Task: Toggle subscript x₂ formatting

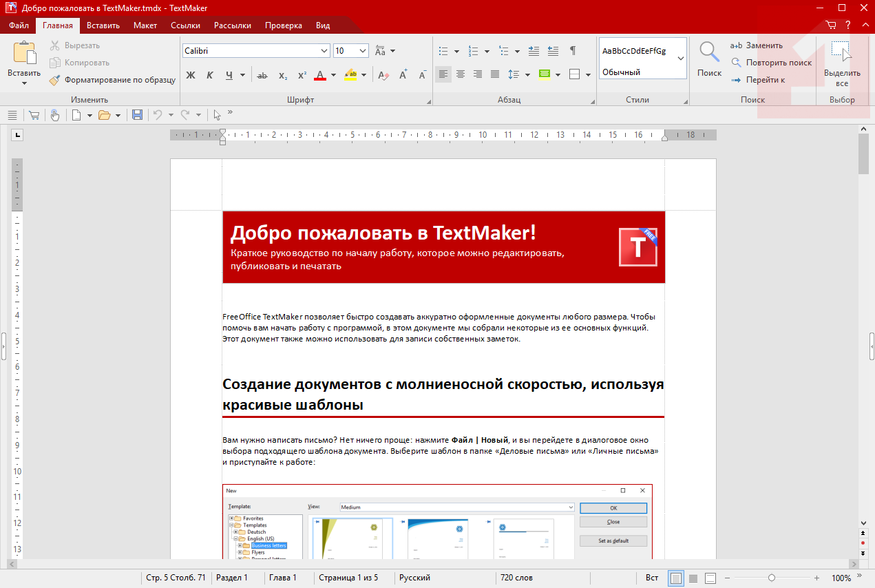Action: (282, 75)
